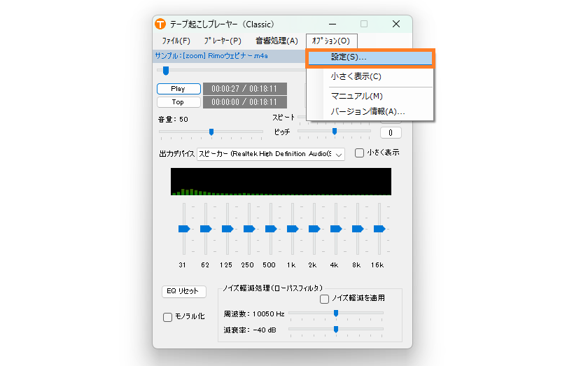
Task: Enable the 小さく表示 checkbox
Action: pyautogui.click(x=360, y=153)
